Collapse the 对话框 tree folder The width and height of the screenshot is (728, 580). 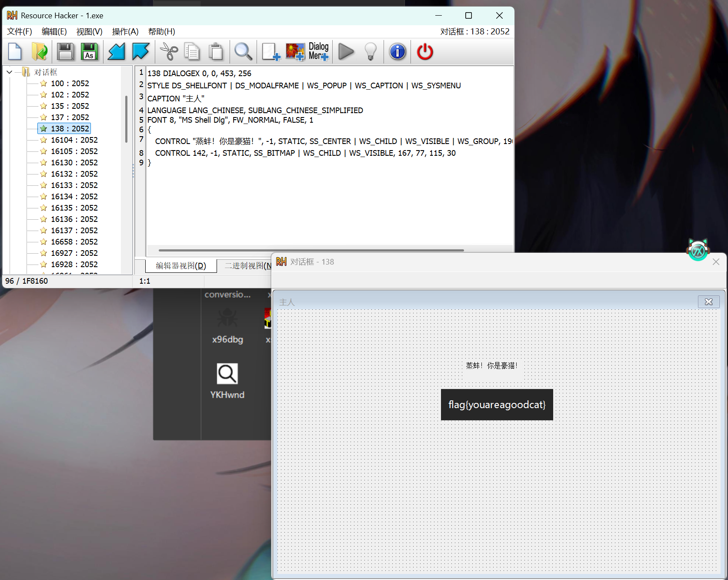click(10, 72)
